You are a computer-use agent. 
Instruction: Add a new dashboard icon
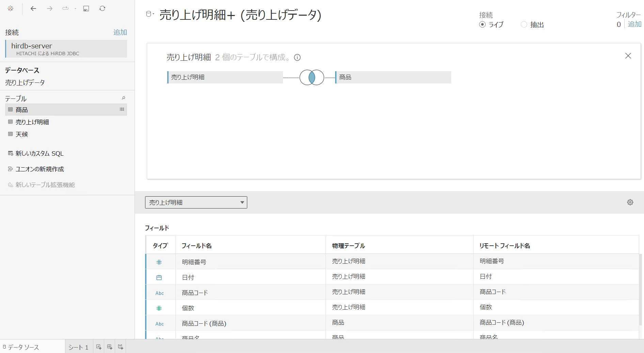coord(110,347)
